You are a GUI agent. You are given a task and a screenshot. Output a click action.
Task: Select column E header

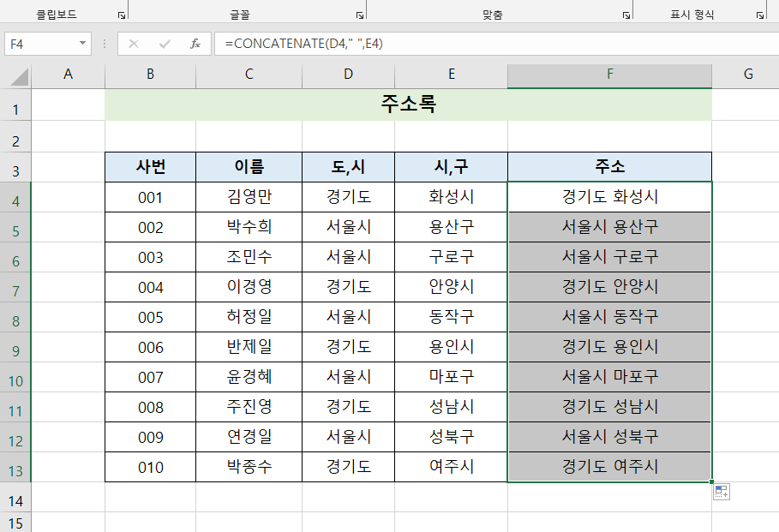coord(451,75)
